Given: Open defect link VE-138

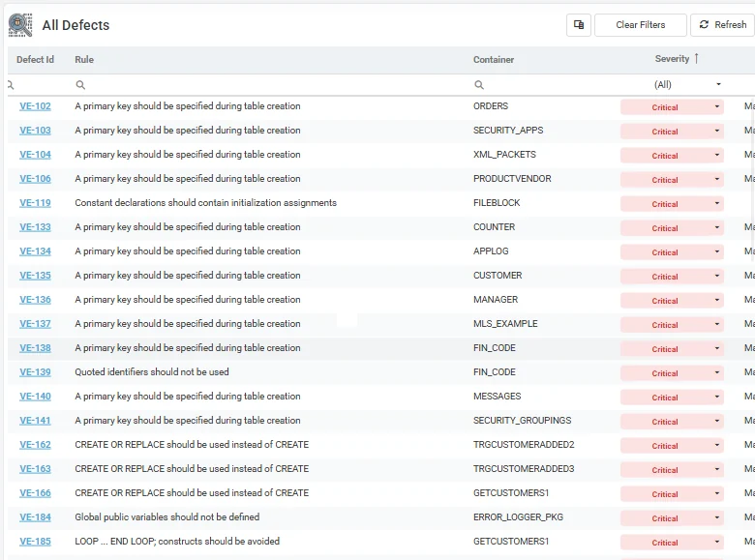Looking at the screenshot, I should (x=35, y=348).
